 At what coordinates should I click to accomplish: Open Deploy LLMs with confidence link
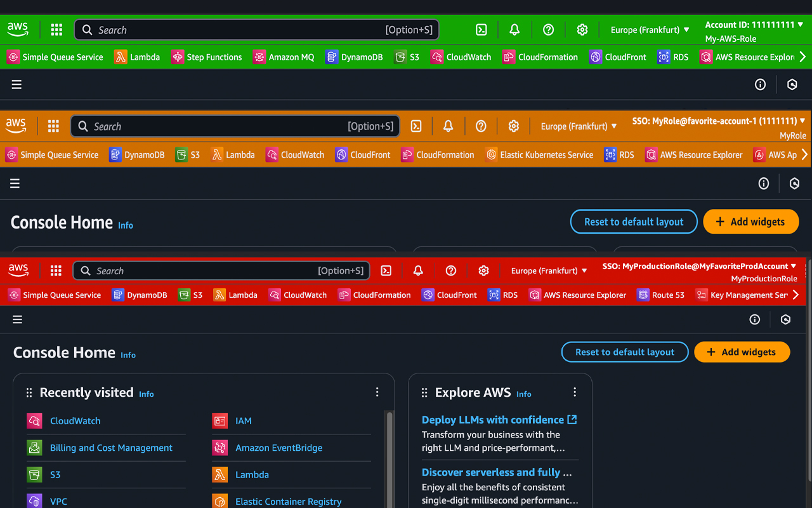499,420
